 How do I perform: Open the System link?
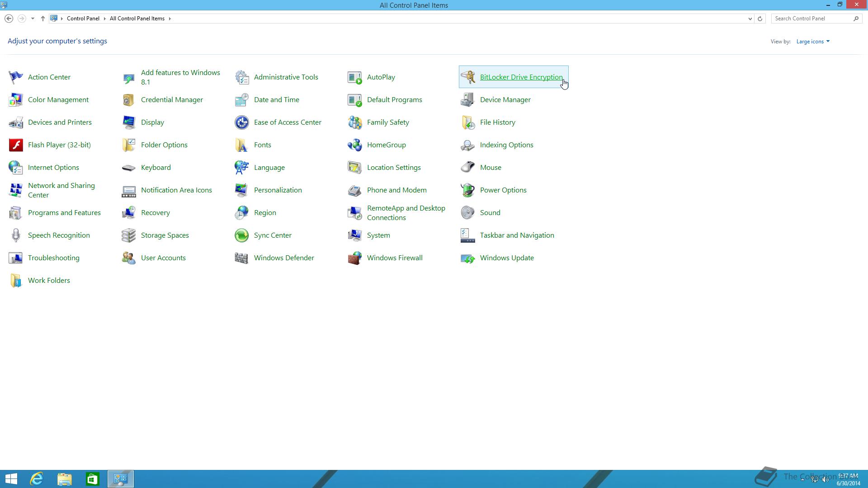coord(378,235)
